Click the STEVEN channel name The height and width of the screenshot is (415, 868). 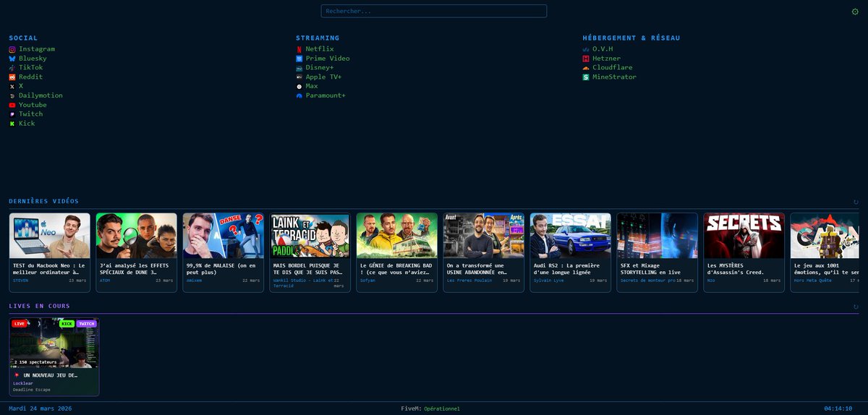20,281
